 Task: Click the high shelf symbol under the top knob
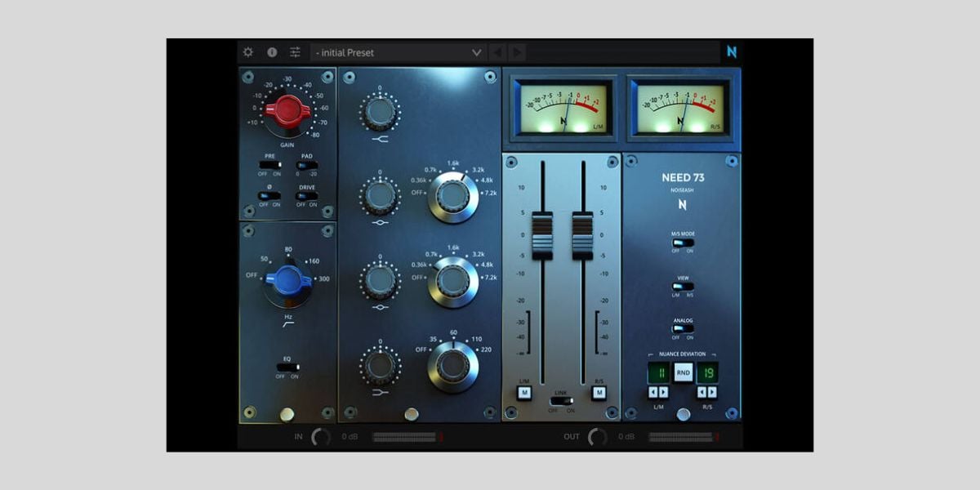[379, 140]
